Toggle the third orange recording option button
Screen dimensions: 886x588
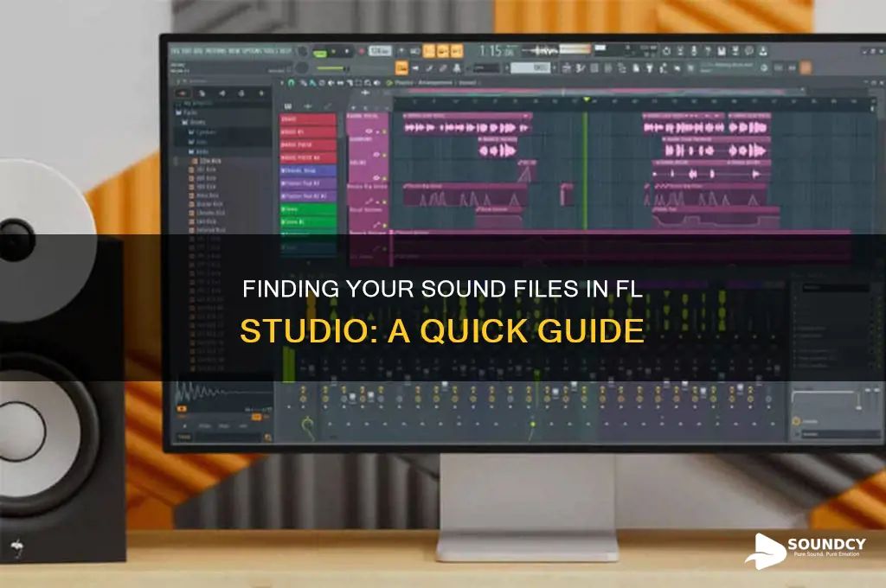pos(457,51)
